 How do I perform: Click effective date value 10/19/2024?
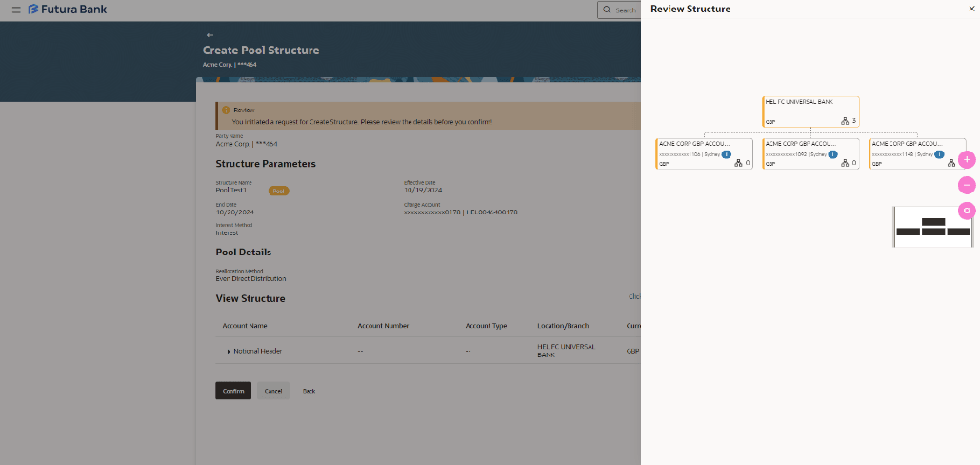423,190
